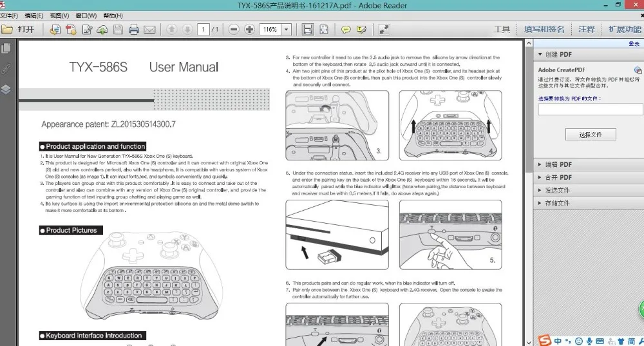Click the zoom in plus button
The height and width of the screenshot is (346, 644).
click(249, 30)
